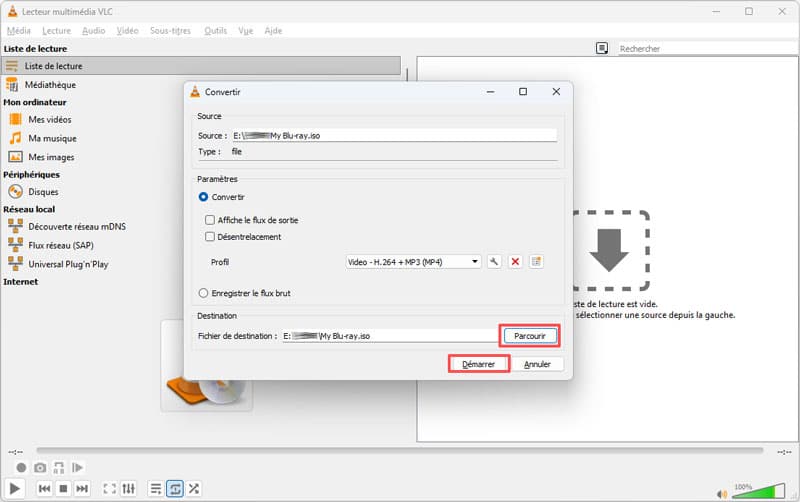This screenshot has width=800, height=502.
Task: Toggle fullscreen mode icon
Action: pos(110,489)
